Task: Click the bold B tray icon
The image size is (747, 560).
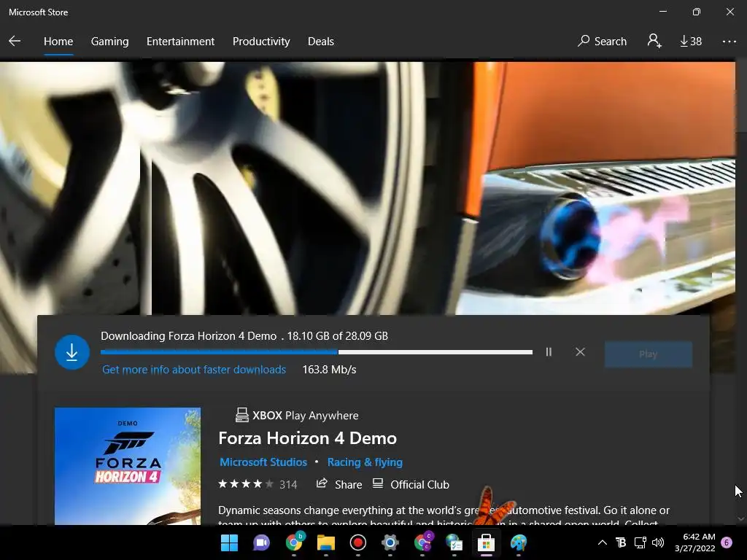Action: click(621, 542)
